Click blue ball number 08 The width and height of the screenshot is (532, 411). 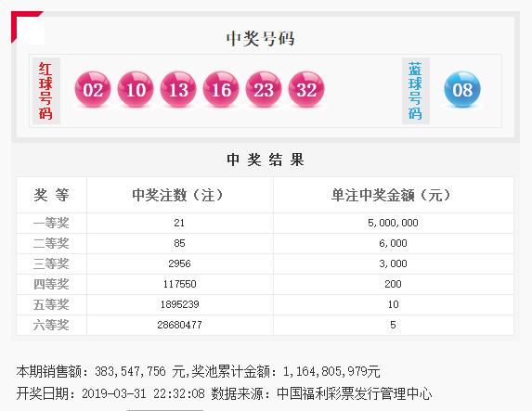[x=462, y=89]
